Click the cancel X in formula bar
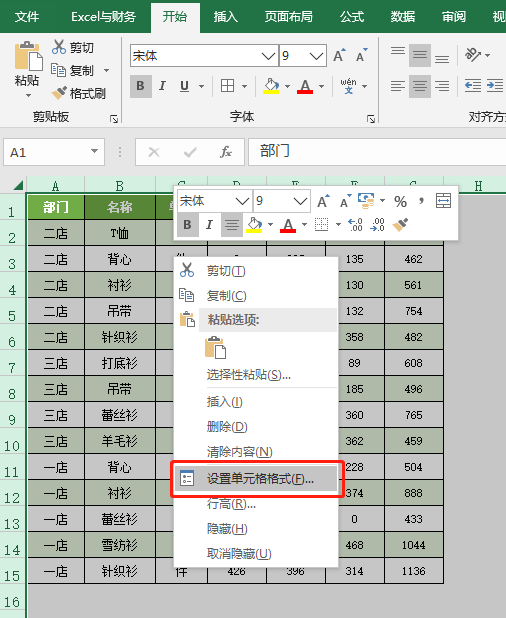This screenshot has height=618, width=506. pos(154,152)
